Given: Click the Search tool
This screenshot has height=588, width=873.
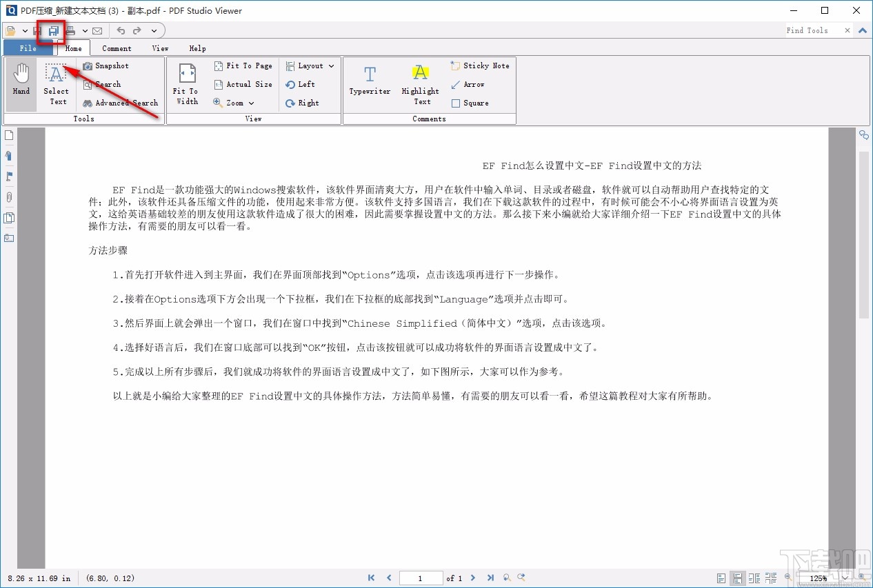Looking at the screenshot, I should coord(102,84).
